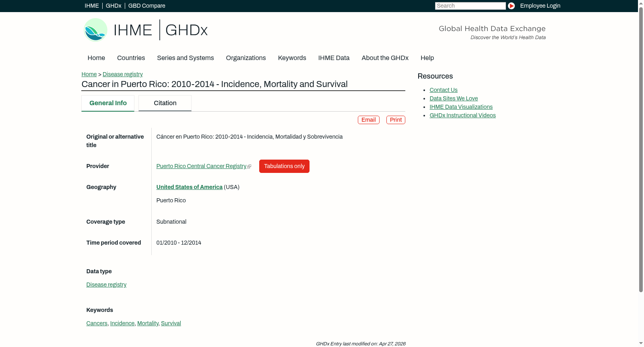The height and width of the screenshot is (347, 644).
Task: Click the external link icon beside Cancer Registry
Action: point(249,166)
